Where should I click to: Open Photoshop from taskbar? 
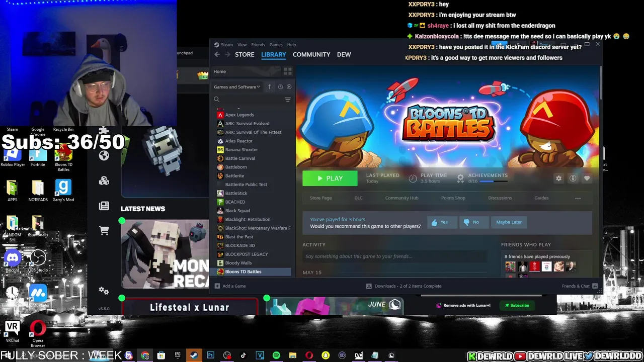pos(210,355)
